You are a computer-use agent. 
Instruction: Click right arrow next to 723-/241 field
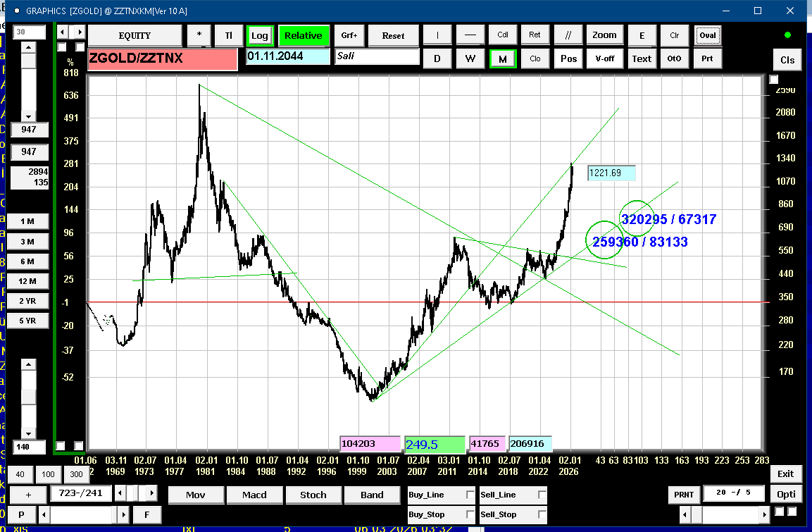[152, 493]
